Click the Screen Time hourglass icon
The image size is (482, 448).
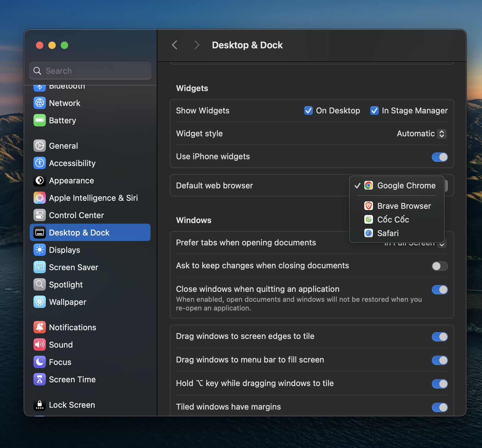(x=40, y=379)
